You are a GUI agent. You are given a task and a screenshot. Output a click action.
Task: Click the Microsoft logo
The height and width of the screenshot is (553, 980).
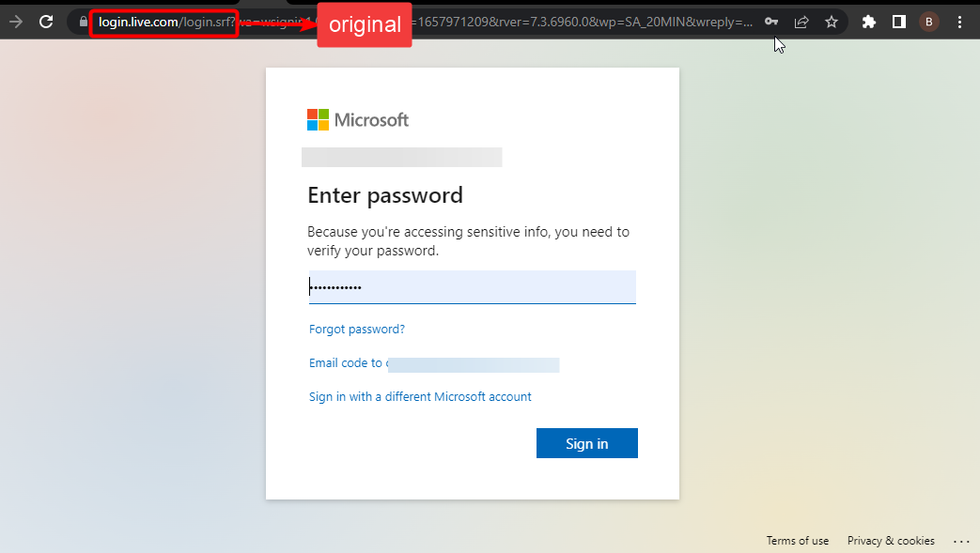coord(358,120)
